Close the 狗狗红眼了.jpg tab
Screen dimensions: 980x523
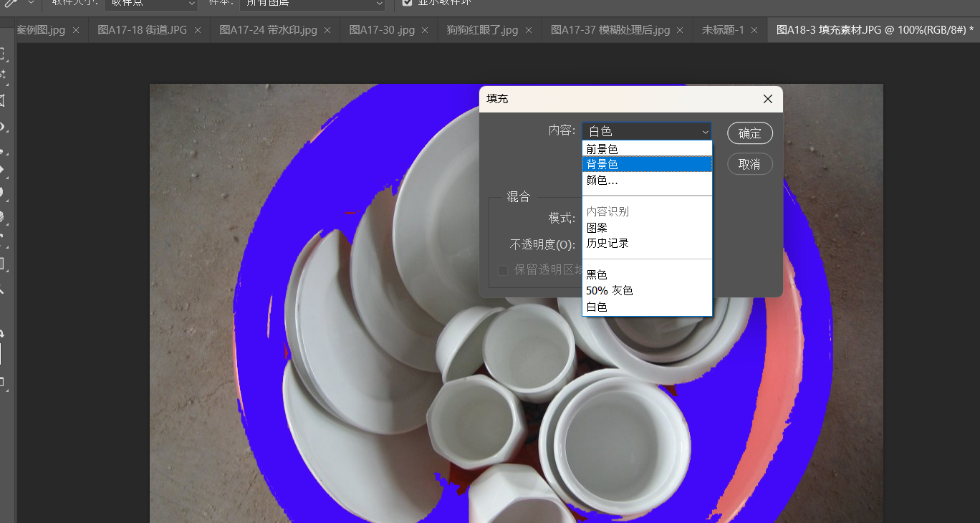point(529,30)
